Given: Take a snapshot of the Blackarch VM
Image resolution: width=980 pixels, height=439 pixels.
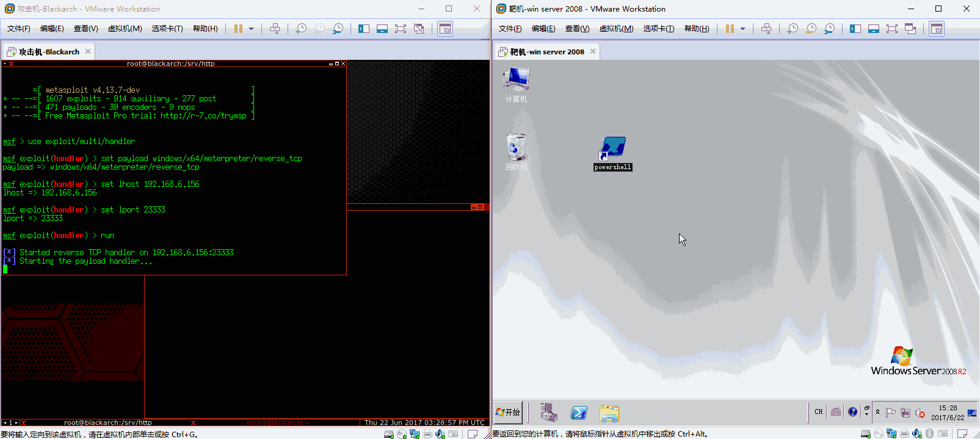Looking at the screenshot, I should pos(301,29).
